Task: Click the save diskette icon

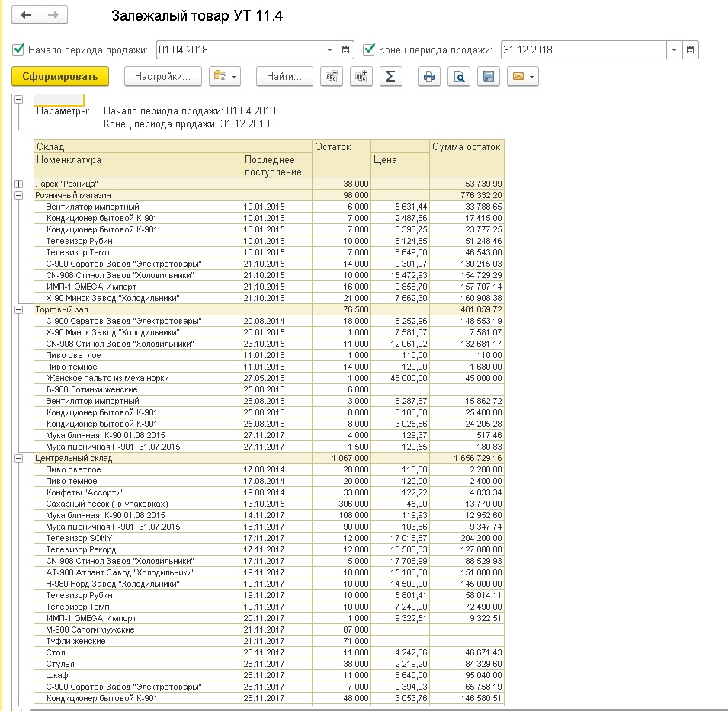Action: click(489, 76)
